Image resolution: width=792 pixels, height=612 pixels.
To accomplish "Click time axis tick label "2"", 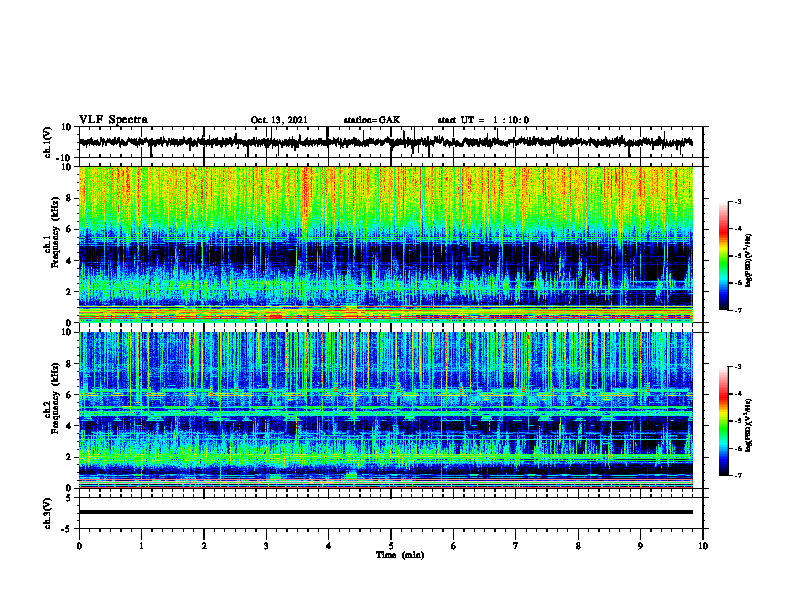I will click(204, 546).
